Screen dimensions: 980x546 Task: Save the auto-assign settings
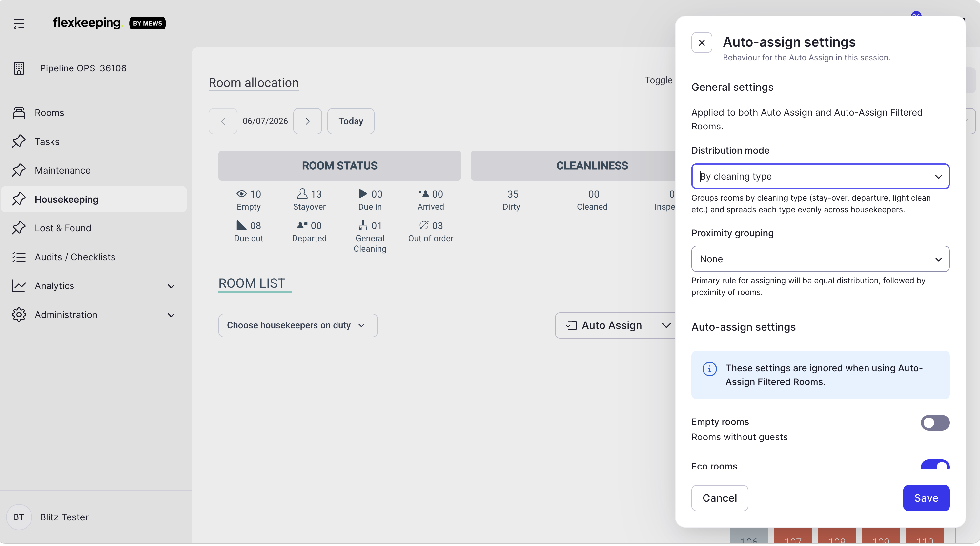926,498
